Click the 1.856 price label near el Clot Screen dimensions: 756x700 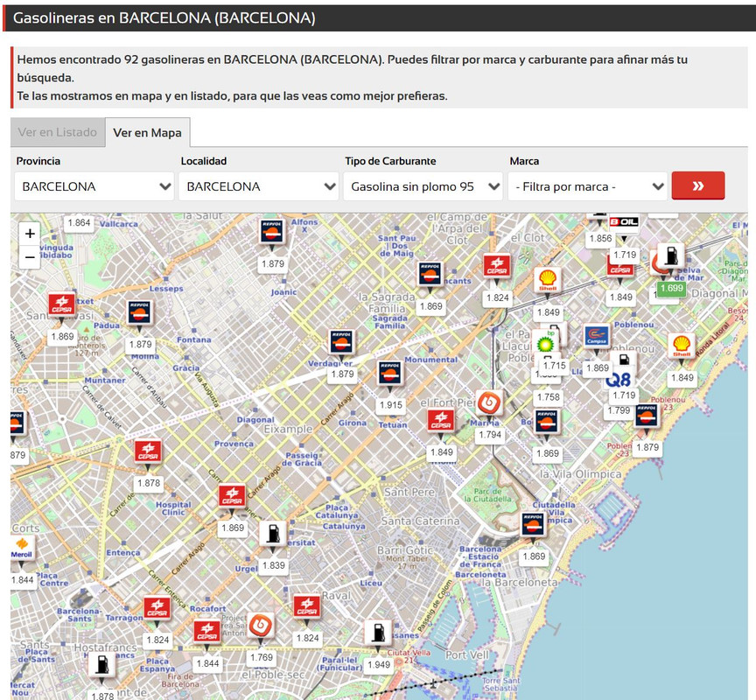tap(600, 238)
